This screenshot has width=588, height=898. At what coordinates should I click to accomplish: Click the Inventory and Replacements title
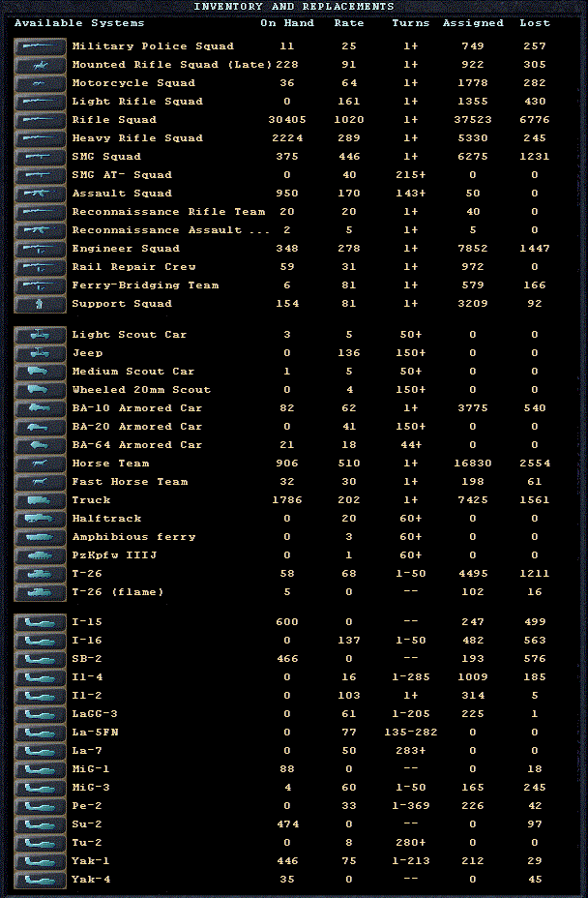[294, 7]
